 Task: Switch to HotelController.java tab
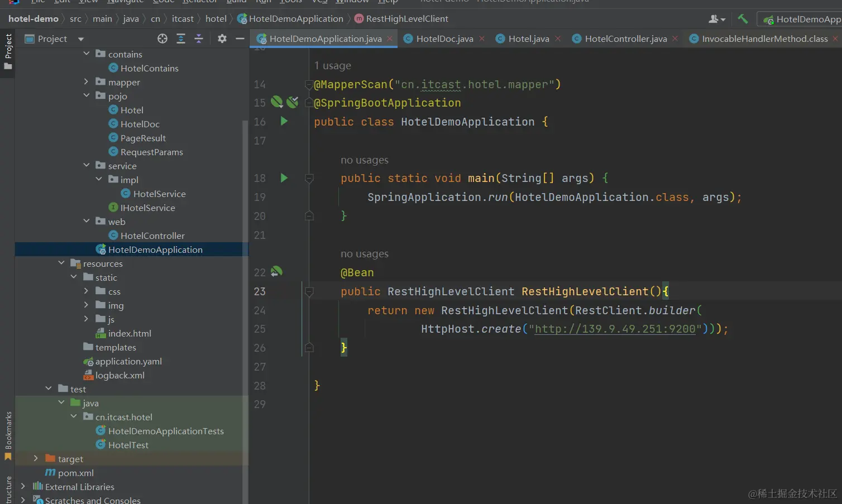coord(625,39)
